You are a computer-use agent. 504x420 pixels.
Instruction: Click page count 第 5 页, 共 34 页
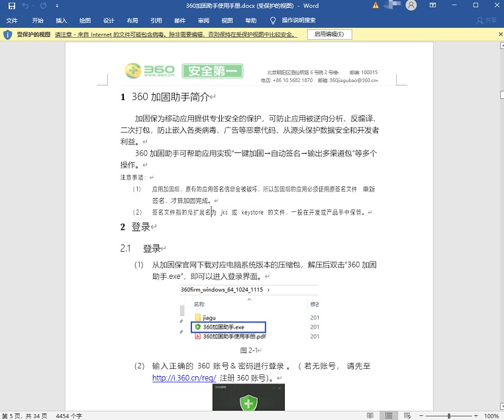[25, 416]
